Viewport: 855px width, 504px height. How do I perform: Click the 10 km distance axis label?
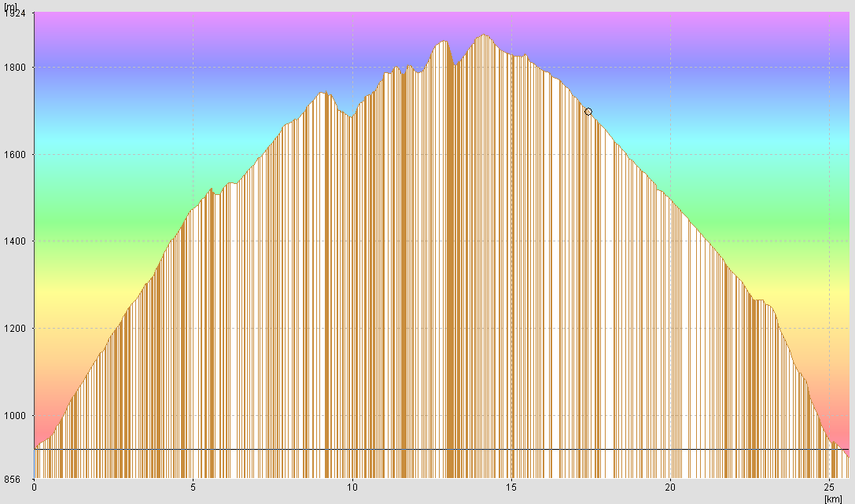point(352,487)
